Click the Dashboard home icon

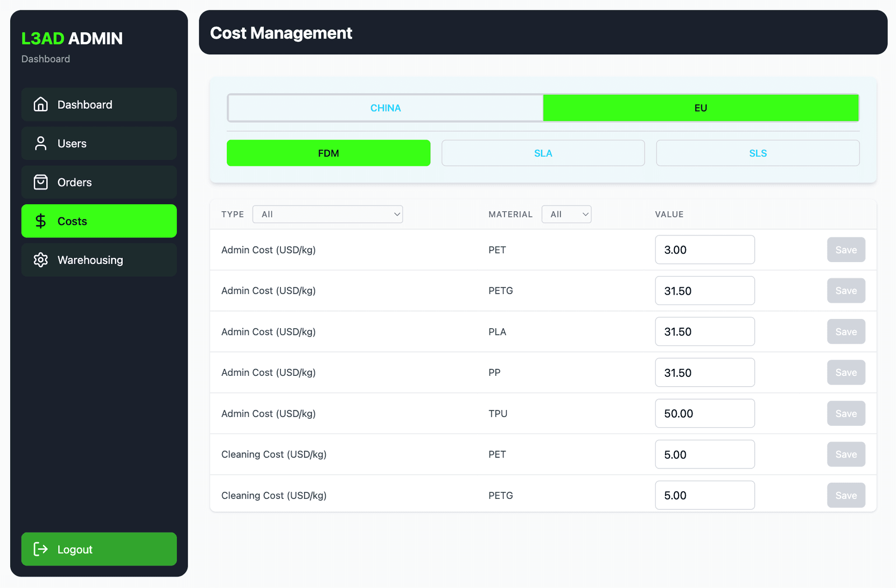pos(41,104)
